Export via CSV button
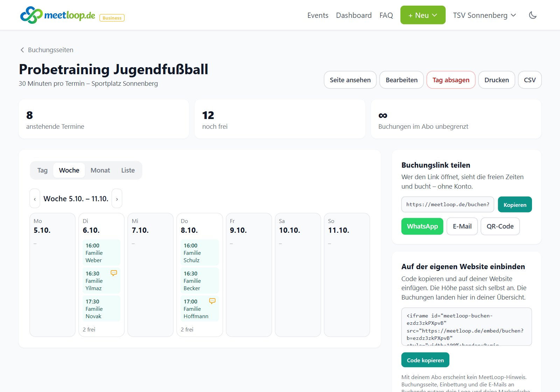Viewport: 560px width, 392px height. (530, 80)
